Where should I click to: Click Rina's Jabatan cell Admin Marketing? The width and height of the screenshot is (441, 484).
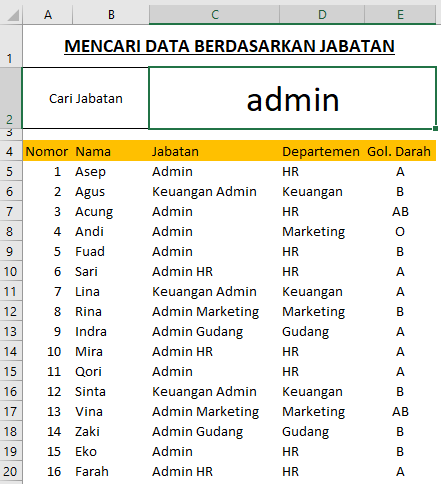click(214, 311)
